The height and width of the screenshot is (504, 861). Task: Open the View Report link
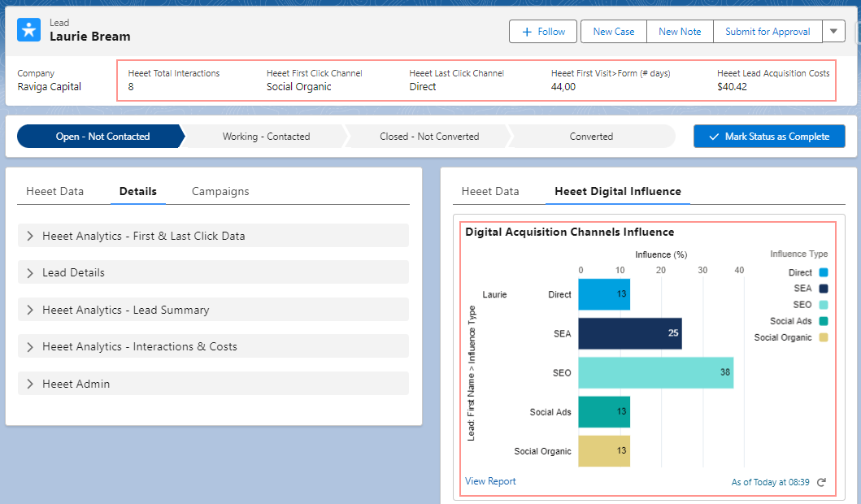(x=490, y=481)
